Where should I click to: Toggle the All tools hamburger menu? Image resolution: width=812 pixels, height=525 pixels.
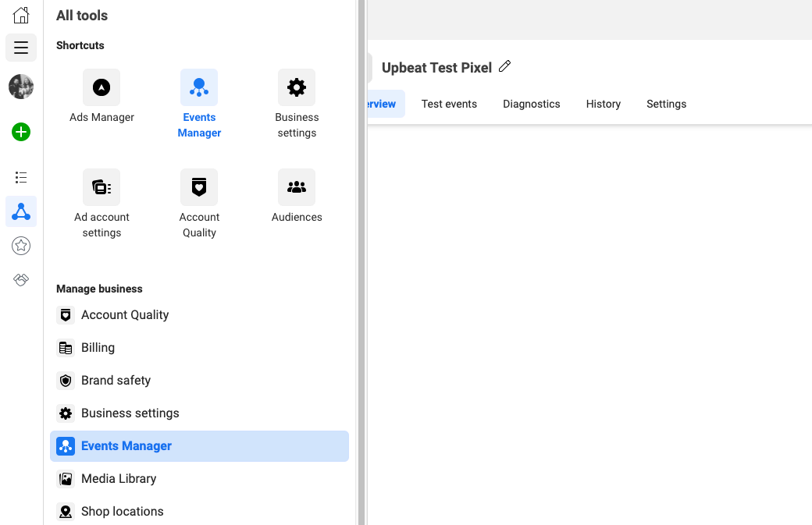pos(21,48)
